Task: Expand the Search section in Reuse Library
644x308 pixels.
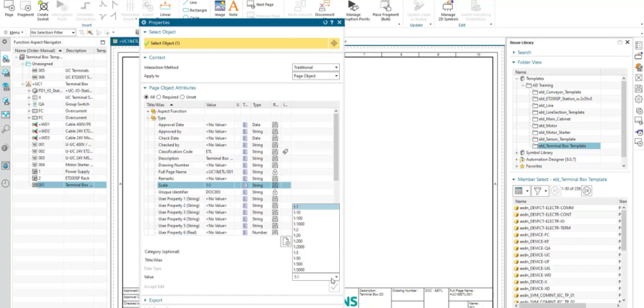Action: click(x=514, y=52)
